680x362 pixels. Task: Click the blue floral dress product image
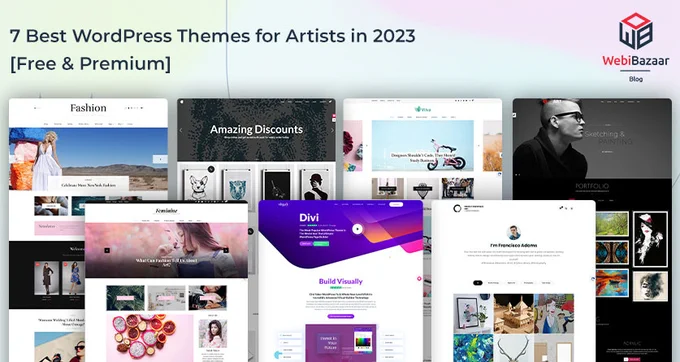[x=74, y=278]
